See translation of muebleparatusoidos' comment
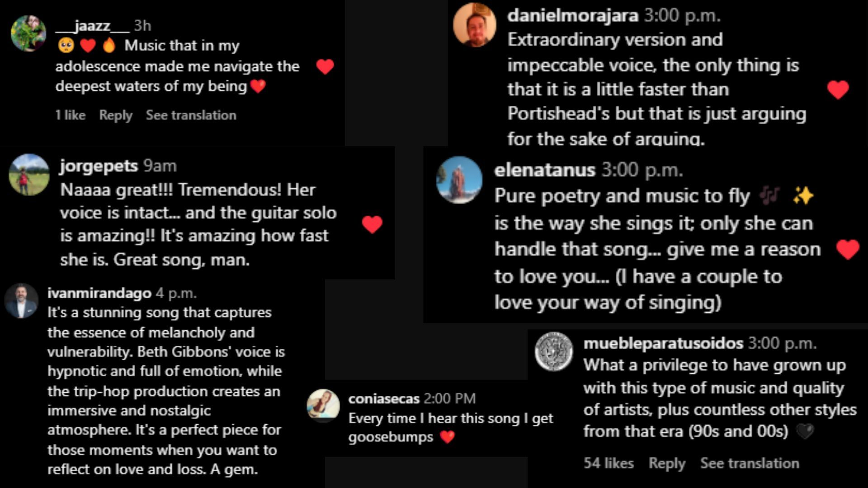 750,463
